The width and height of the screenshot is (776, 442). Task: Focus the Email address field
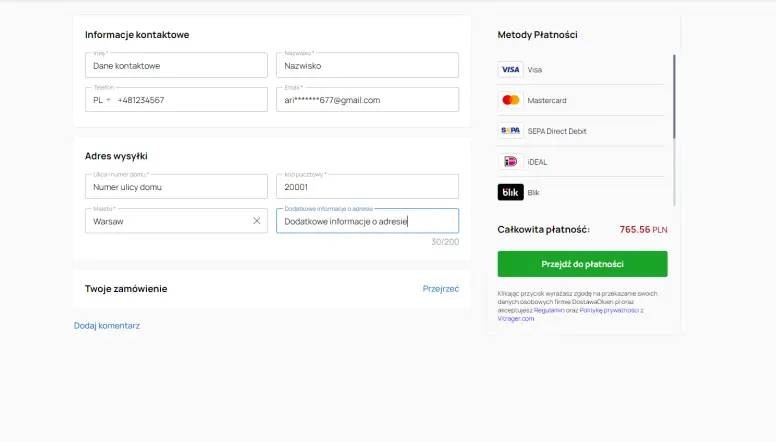tap(367, 100)
